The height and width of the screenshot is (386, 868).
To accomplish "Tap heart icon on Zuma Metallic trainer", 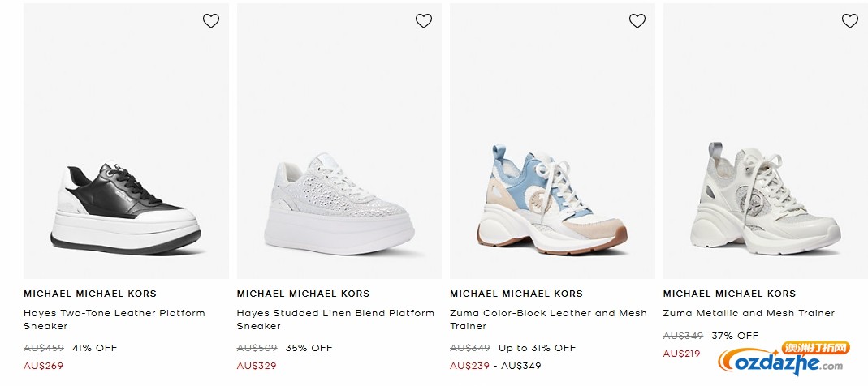I will [850, 21].
